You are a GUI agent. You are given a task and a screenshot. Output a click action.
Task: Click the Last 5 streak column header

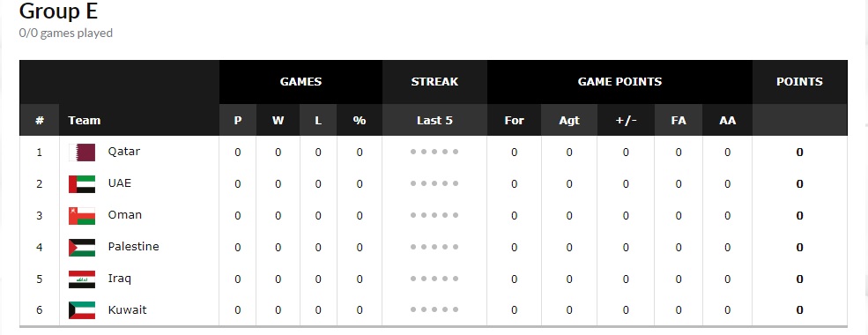(434, 120)
